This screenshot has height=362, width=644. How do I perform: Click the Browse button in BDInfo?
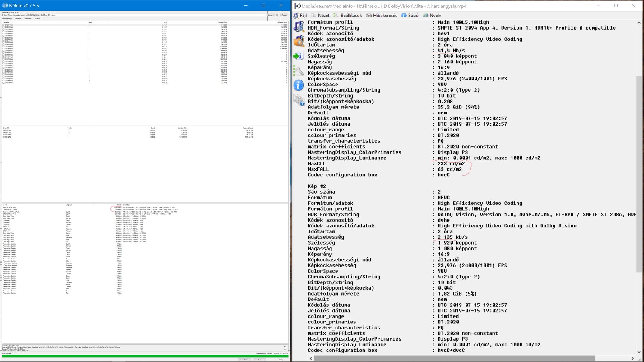tap(270, 15)
